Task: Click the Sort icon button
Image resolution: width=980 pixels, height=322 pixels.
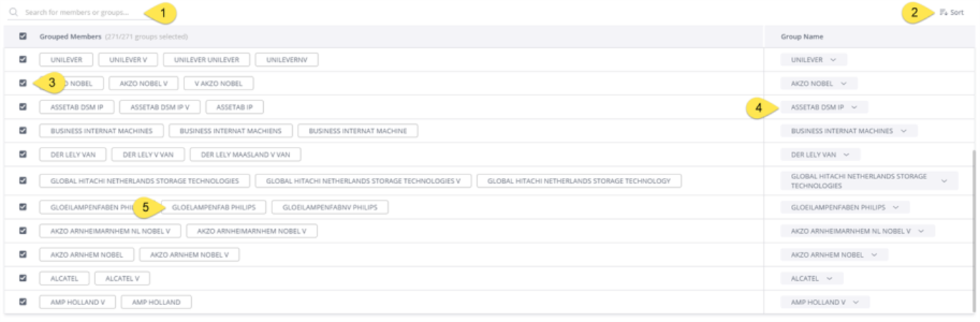Action: click(x=952, y=12)
